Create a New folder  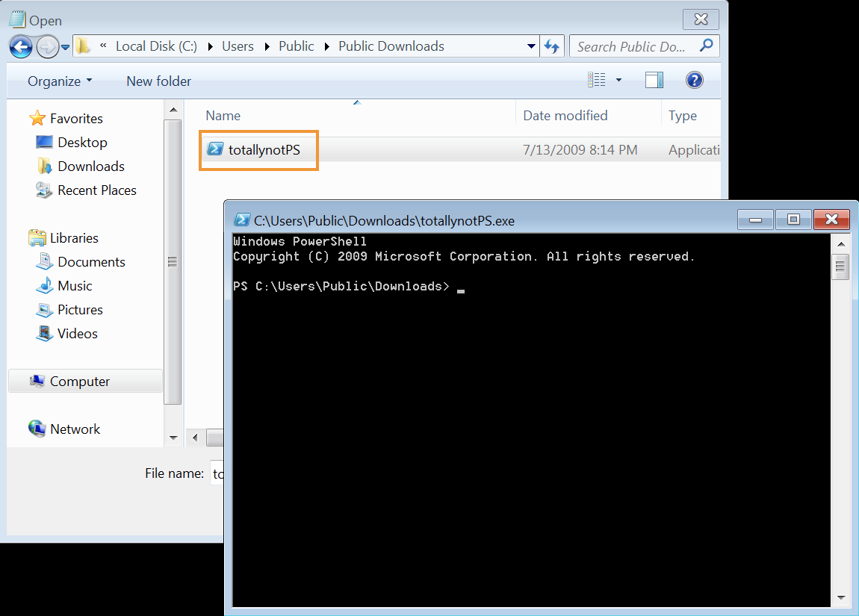tap(159, 81)
